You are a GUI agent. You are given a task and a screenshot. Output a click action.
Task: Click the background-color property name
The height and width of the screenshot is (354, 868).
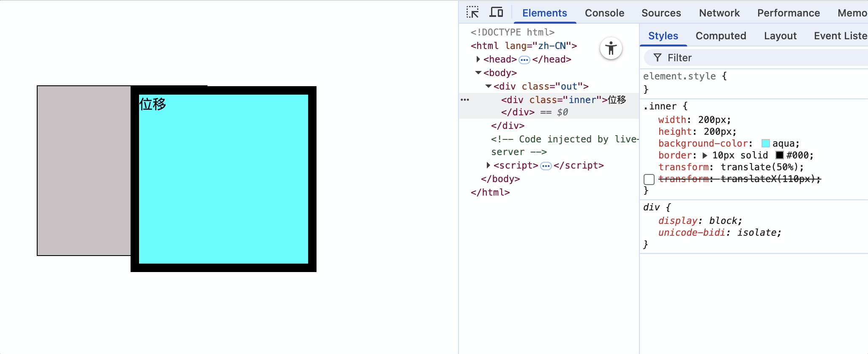(703, 144)
